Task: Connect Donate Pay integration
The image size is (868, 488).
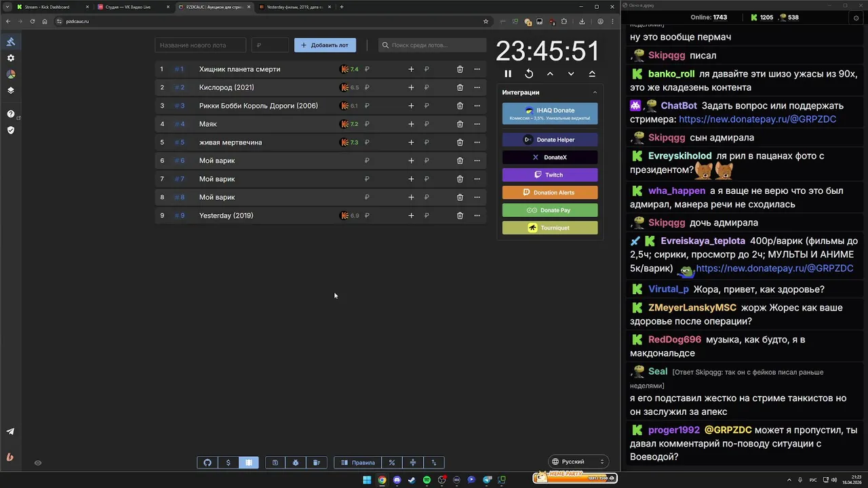Action: pos(550,210)
